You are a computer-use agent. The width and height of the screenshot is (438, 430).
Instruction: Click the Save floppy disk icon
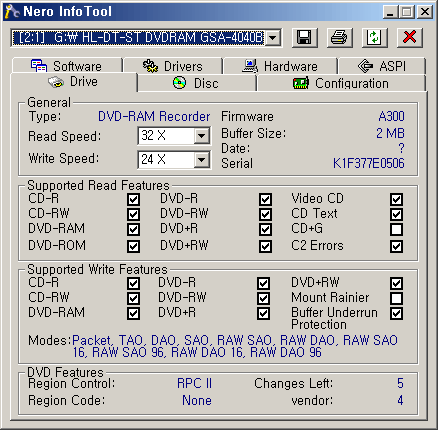tap(305, 37)
